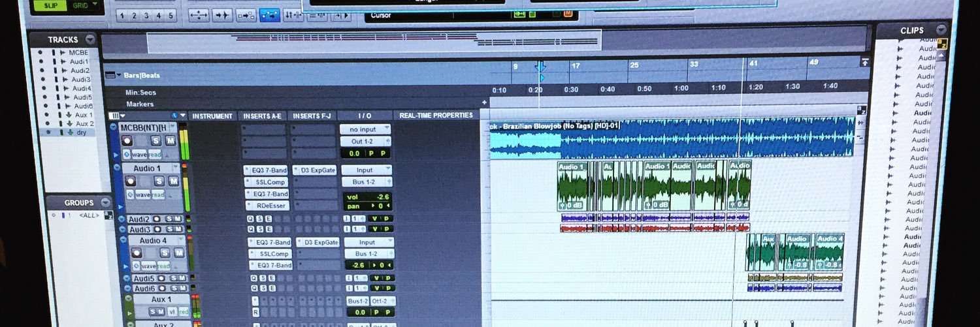The image size is (980, 327).
Task: Click the elastic audio icon on Audio 1
Action: (x=130, y=195)
